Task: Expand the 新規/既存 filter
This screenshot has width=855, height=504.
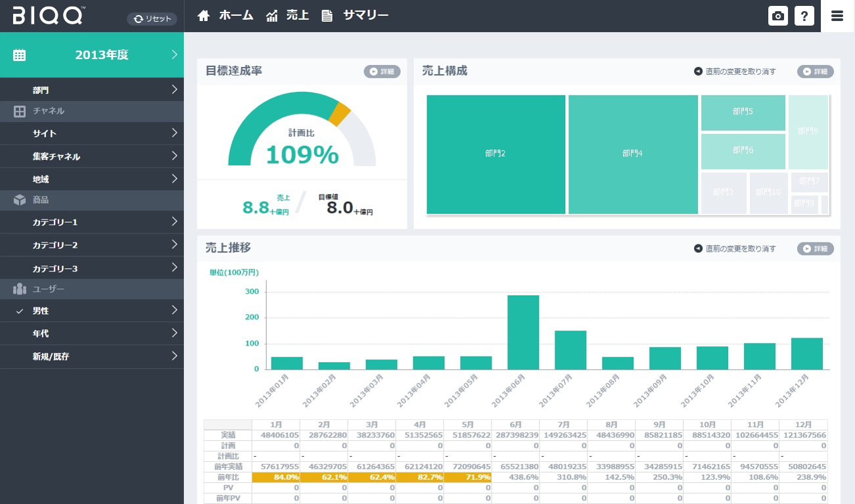Action: tap(92, 357)
